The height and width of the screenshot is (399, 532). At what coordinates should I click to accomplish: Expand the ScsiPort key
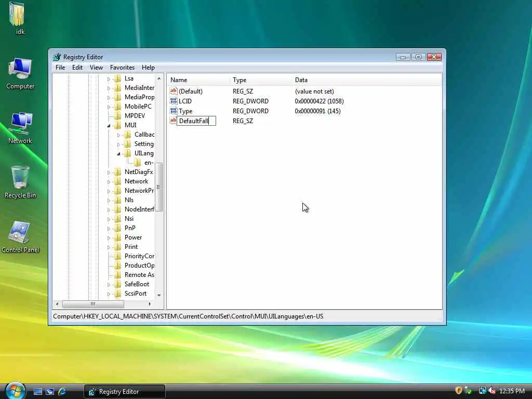pos(109,294)
